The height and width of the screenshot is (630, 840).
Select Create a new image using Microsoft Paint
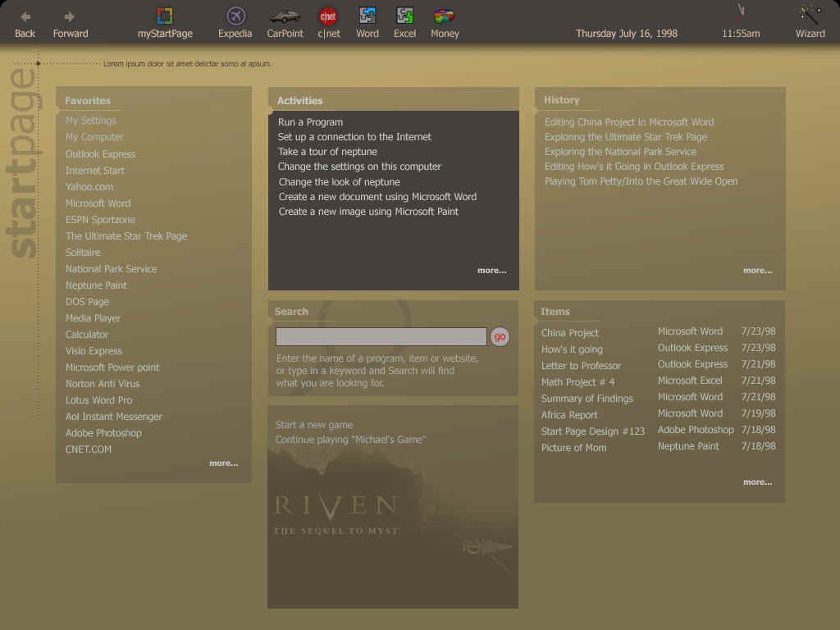point(368,212)
